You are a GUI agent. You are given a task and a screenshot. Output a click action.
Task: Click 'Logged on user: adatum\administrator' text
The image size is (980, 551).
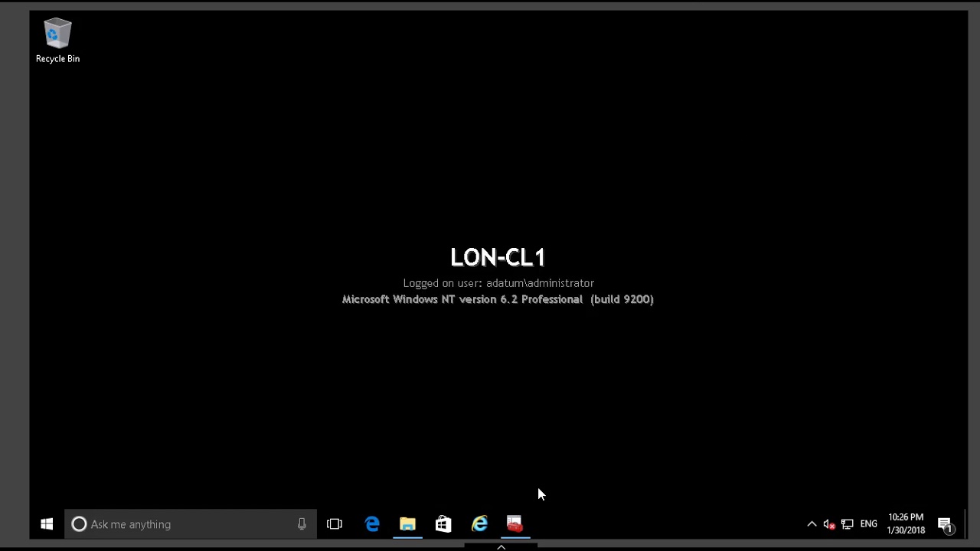(x=498, y=283)
